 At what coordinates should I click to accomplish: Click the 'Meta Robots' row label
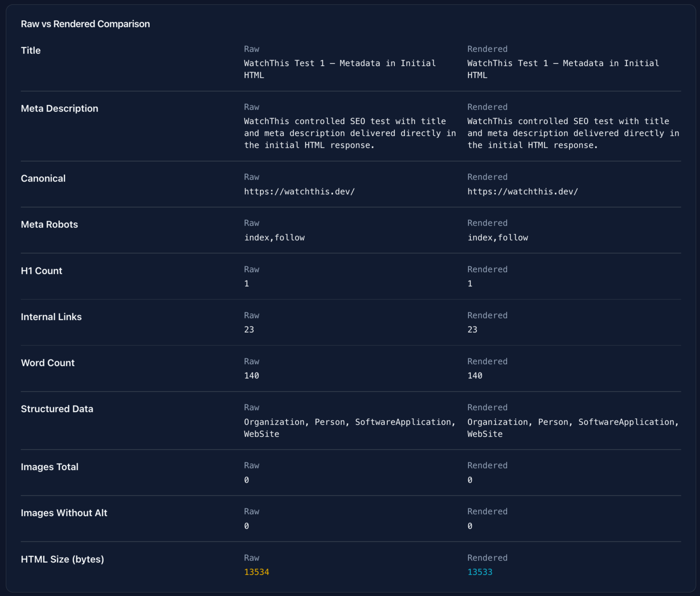(x=49, y=224)
